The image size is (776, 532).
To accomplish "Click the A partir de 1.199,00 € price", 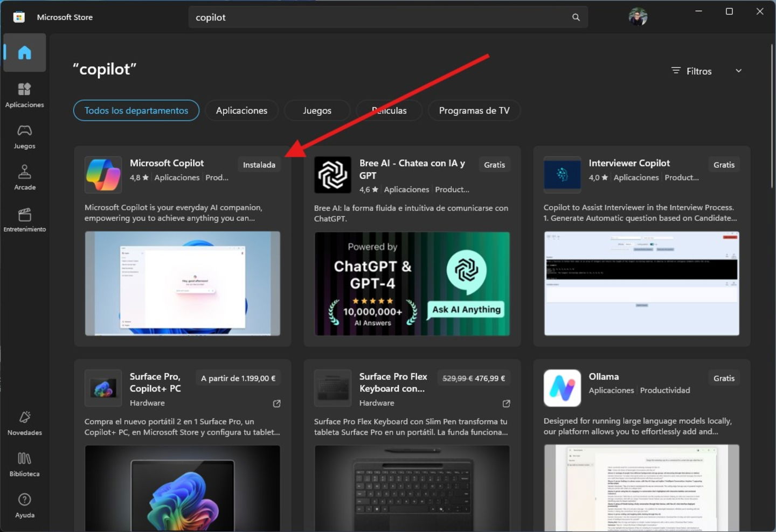I will [238, 378].
